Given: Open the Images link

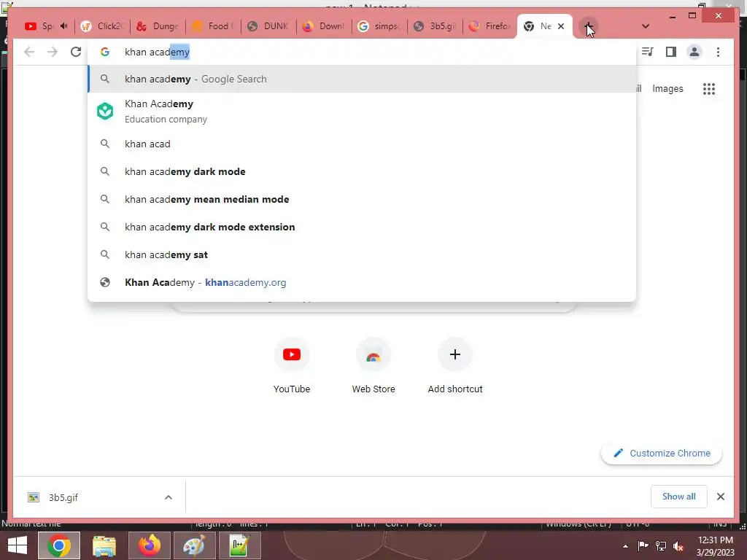Looking at the screenshot, I should click(x=667, y=88).
